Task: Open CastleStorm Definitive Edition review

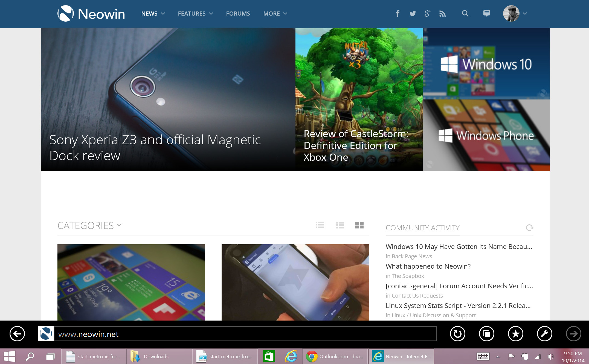Action: pyautogui.click(x=359, y=99)
